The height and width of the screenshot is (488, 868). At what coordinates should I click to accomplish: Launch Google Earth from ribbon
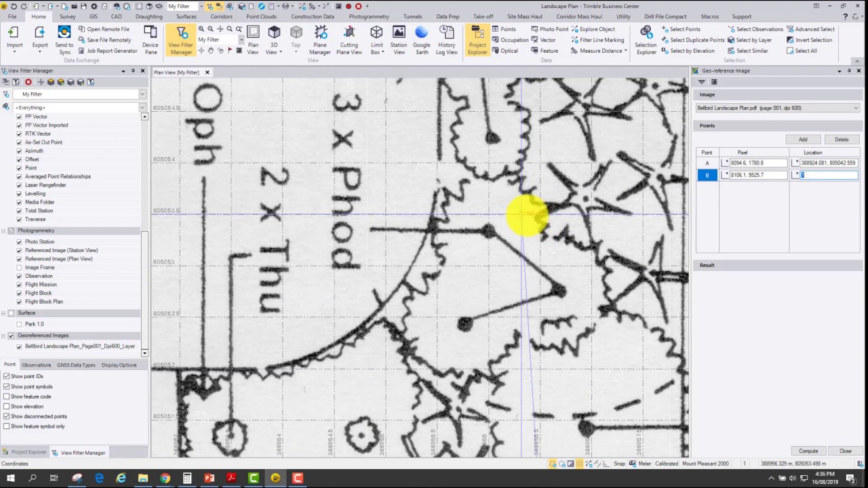(422, 40)
